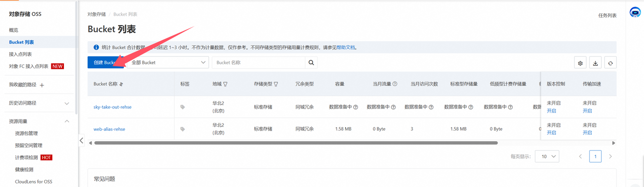Click 常见问题 section heading
The image size is (644, 187).
104,179
